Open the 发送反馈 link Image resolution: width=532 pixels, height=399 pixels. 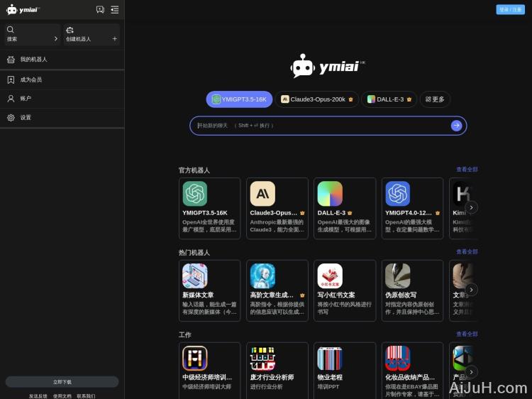tap(38, 396)
